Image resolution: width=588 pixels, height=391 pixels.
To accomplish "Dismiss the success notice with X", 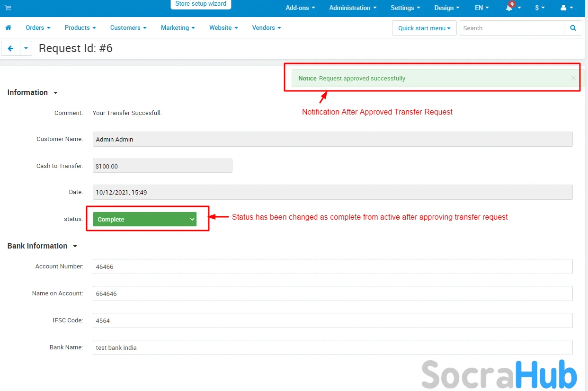I will (573, 78).
